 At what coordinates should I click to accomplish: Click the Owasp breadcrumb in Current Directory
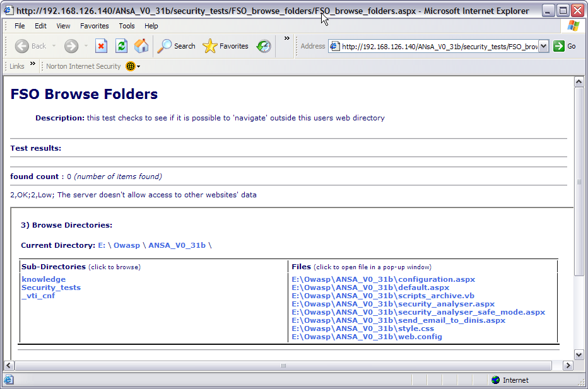coord(126,245)
